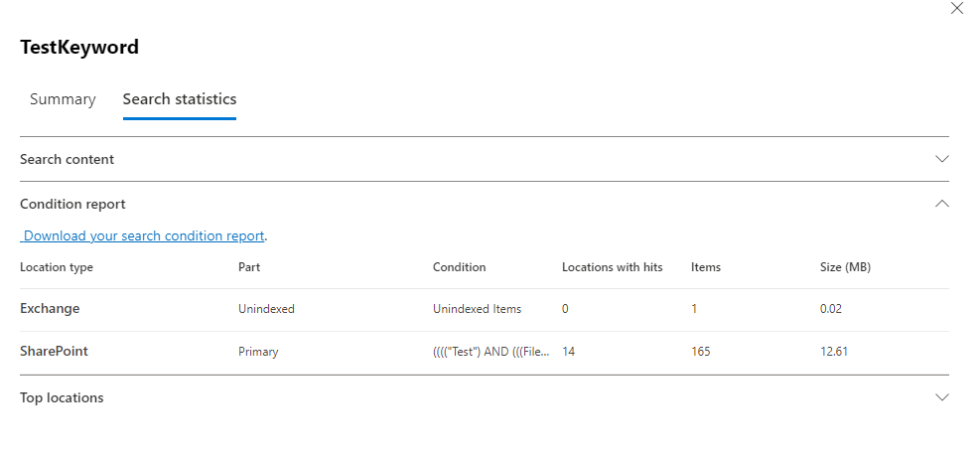This screenshot has height=461, width=980.
Task: Click the Items column header
Action: coord(706,267)
